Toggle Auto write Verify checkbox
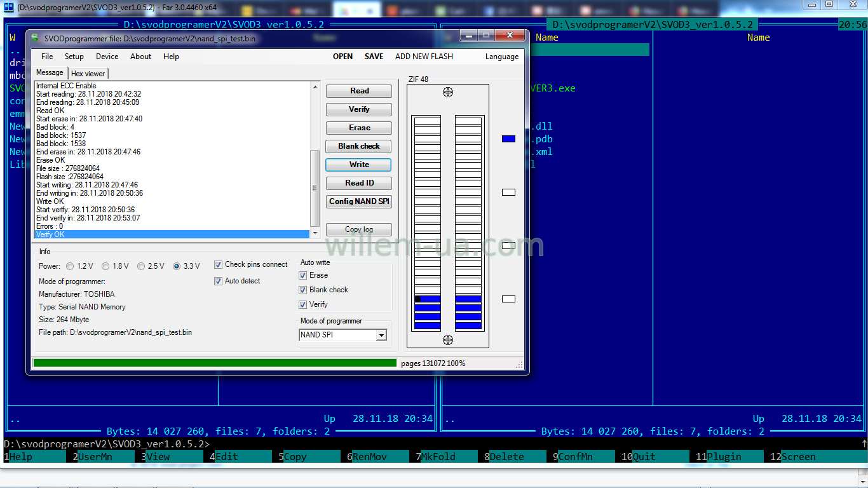The height and width of the screenshot is (488, 868). (x=303, y=304)
